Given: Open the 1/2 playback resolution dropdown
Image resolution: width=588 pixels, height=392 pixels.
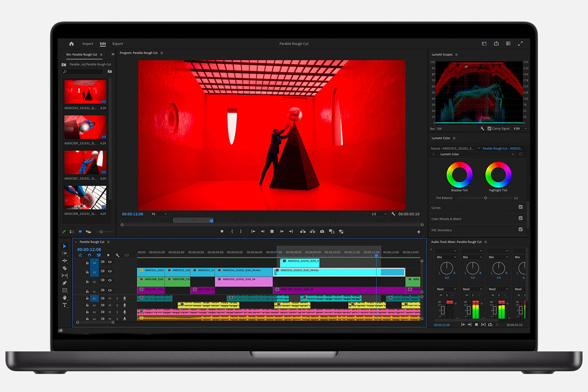Looking at the screenshot, I should [x=379, y=214].
